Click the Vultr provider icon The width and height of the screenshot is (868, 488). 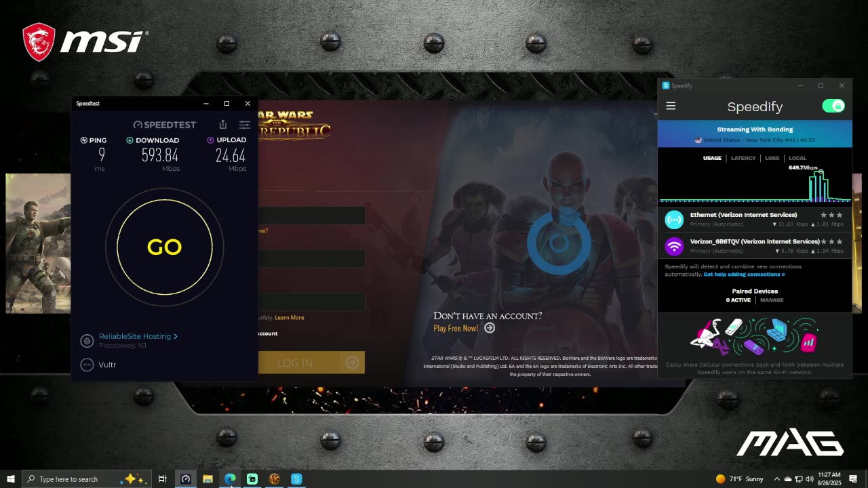[87, 365]
